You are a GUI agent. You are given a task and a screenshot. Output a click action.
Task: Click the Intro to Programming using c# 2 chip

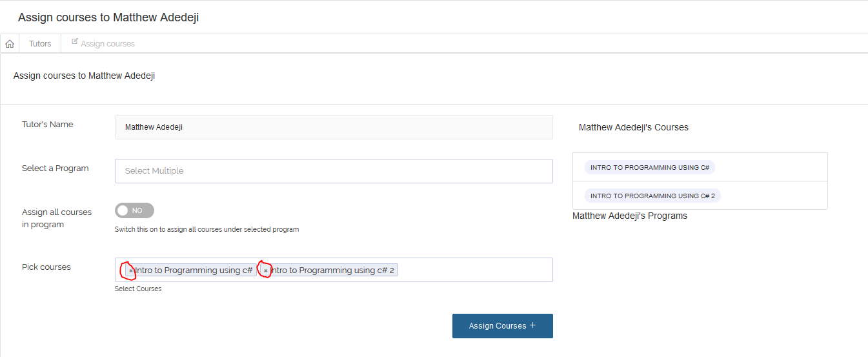pyautogui.click(x=329, y=270)
